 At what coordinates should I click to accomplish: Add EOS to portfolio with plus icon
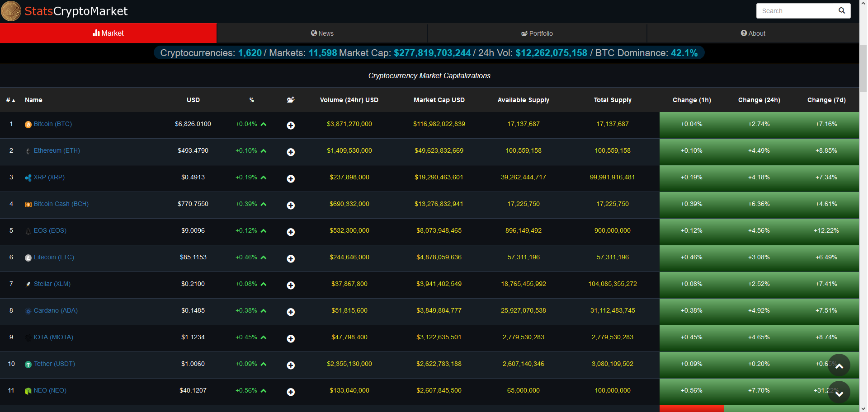pos(291,232)
